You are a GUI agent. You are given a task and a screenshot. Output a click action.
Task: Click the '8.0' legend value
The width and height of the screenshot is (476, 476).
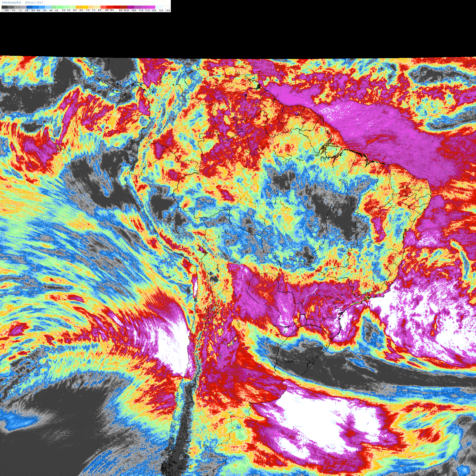tap(99, 10)
